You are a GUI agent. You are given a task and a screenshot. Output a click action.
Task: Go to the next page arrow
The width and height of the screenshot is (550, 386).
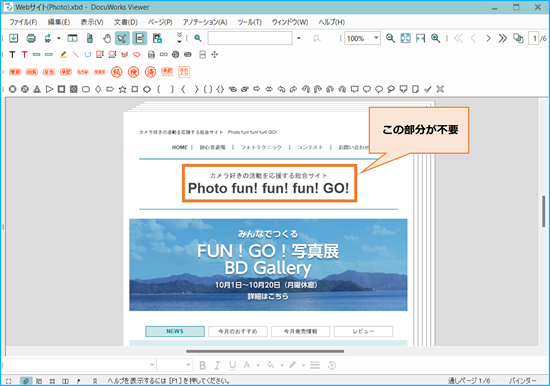488,38
